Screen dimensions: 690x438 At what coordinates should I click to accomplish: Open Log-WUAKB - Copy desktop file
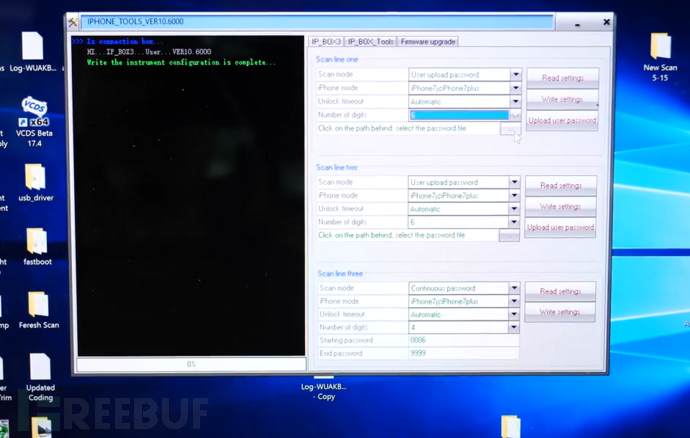[324, 389]
